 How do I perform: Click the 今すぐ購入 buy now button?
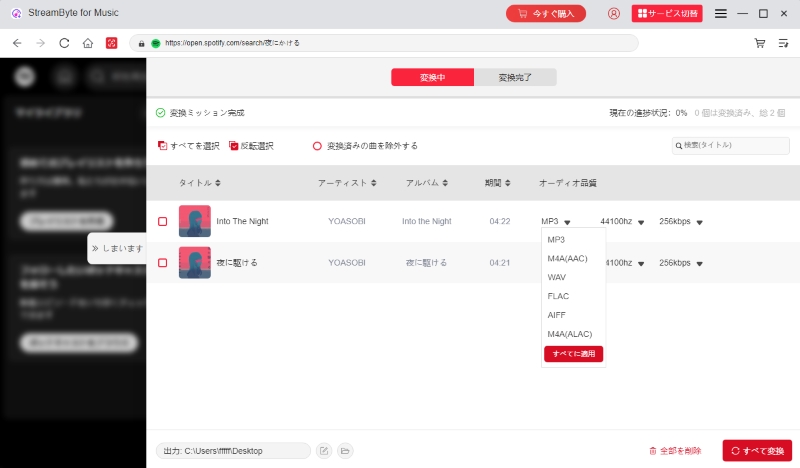[546, 14]
